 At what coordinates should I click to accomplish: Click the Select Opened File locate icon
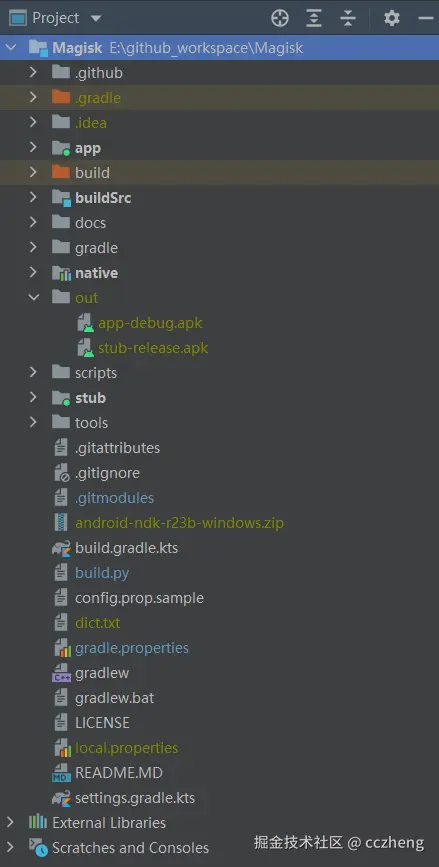(280, 18)
